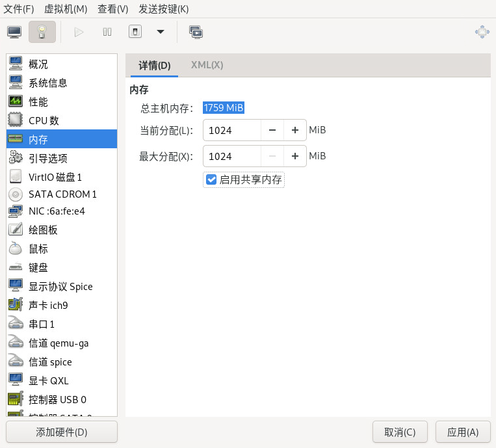496x448 pixels.
Task: Open the 发送按键(K) menu
Action: tap(164, 9)
